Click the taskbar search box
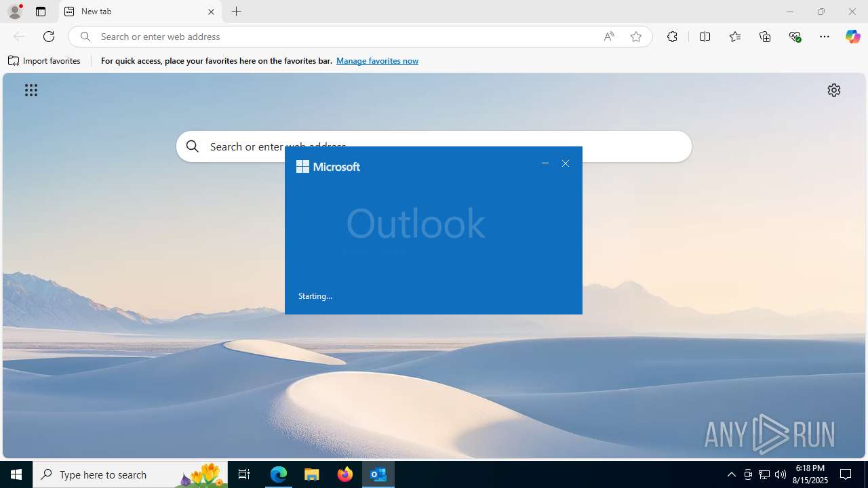The height and width of the screenshot is (488, 868). 130,474
